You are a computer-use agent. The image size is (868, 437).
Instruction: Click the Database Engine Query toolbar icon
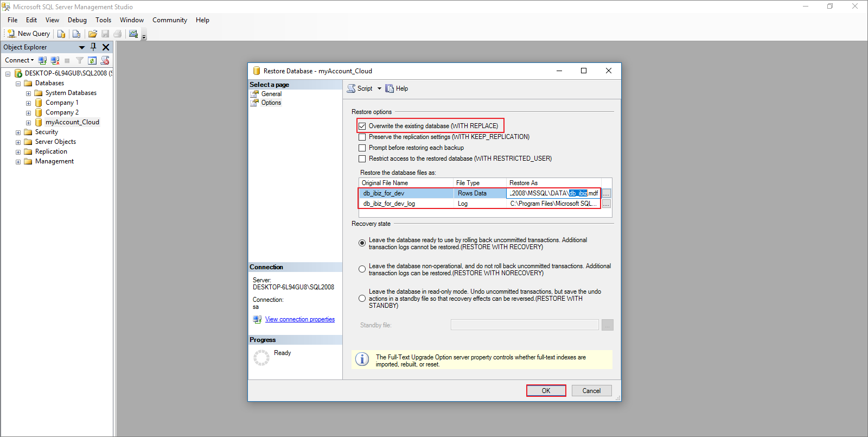(x=61, y=34)
